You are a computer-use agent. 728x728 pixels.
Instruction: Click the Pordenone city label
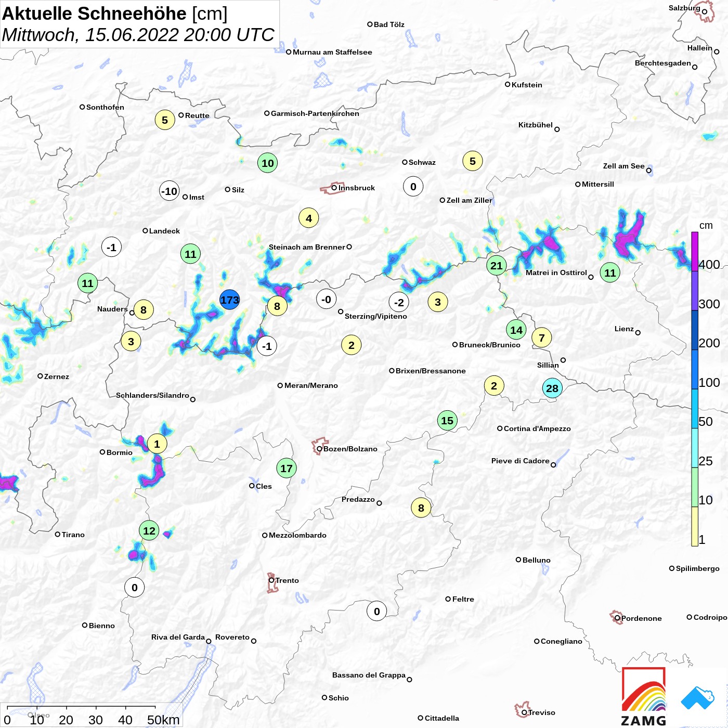click(642, 618)
